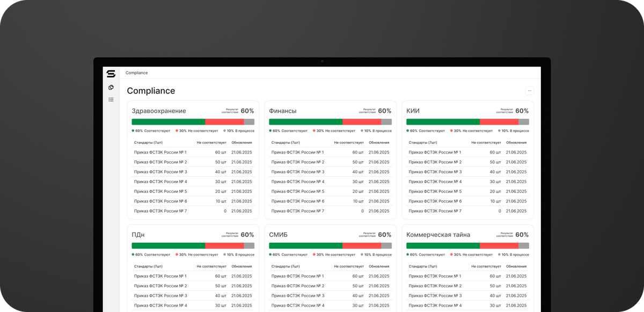
Task: Click the 40 шт value in СМИБ card
Action: 358,295
